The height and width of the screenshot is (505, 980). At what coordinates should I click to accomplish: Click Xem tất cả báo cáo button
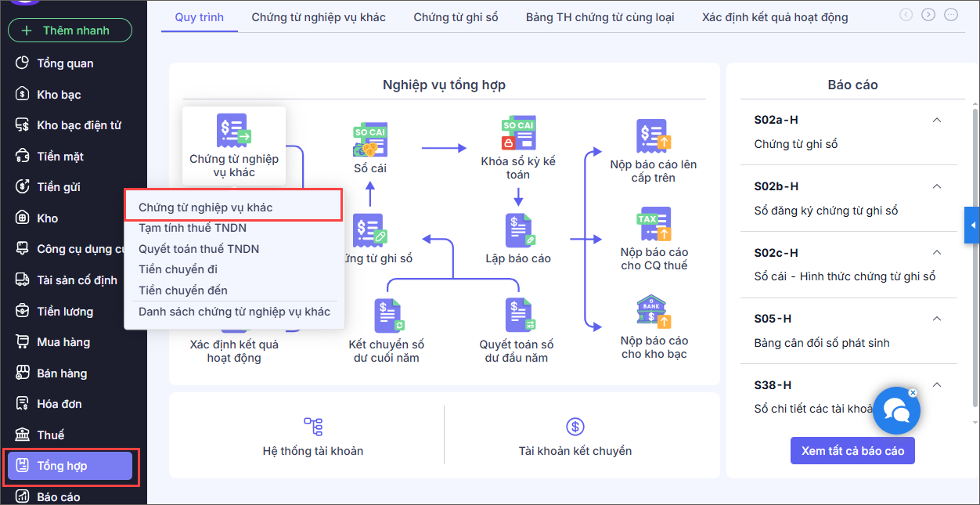[852, 451]
